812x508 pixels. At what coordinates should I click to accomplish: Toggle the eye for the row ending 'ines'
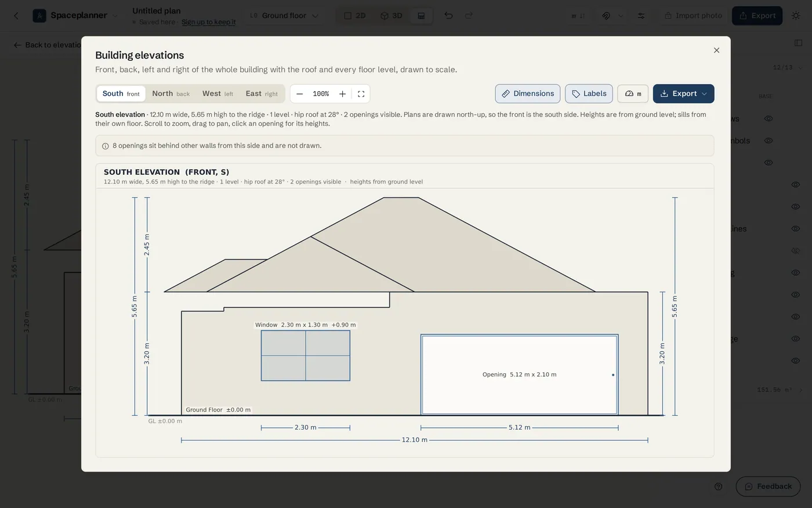(x=796, y=229)
